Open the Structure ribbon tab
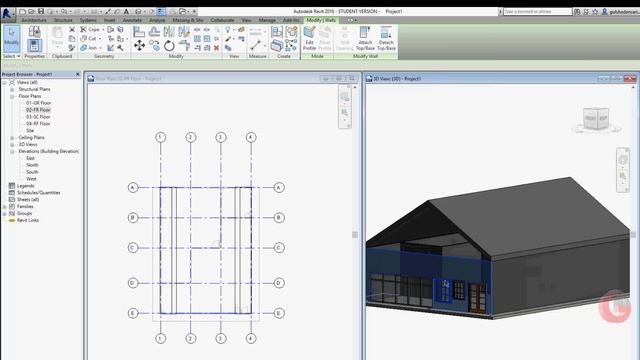The width and height of the screenshot is (640, 360). tap(63, 20)
